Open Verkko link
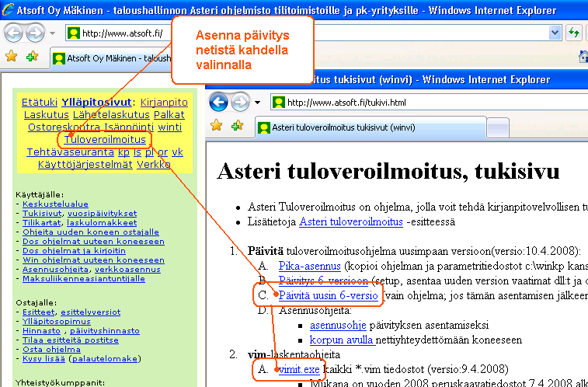588x387 pixels. pos(154,164)
